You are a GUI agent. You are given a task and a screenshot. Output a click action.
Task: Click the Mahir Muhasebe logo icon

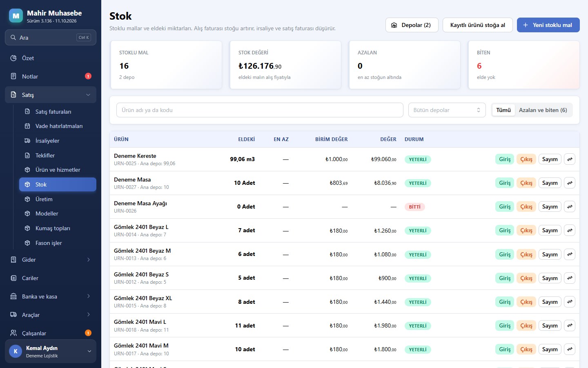click(x=16, y=16)
